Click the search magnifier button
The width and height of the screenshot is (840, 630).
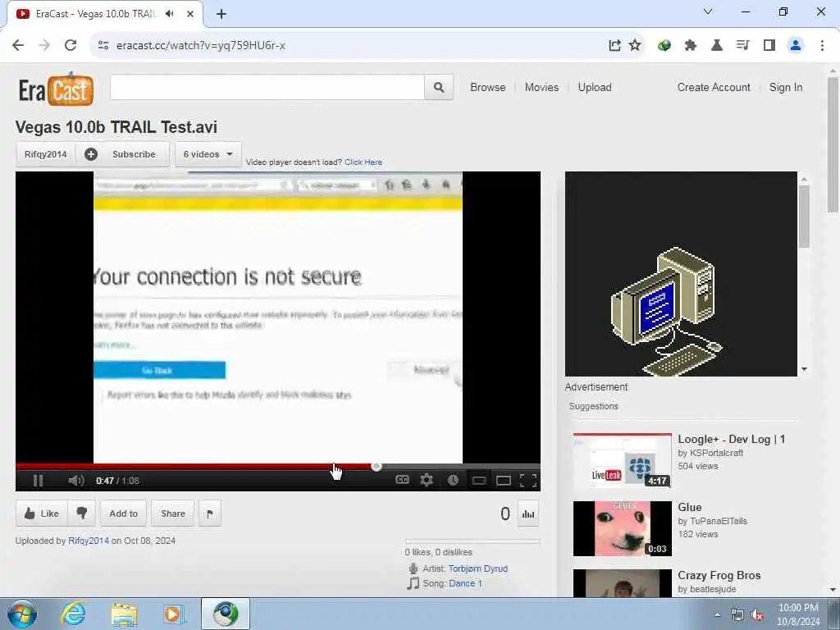(439, 87)
